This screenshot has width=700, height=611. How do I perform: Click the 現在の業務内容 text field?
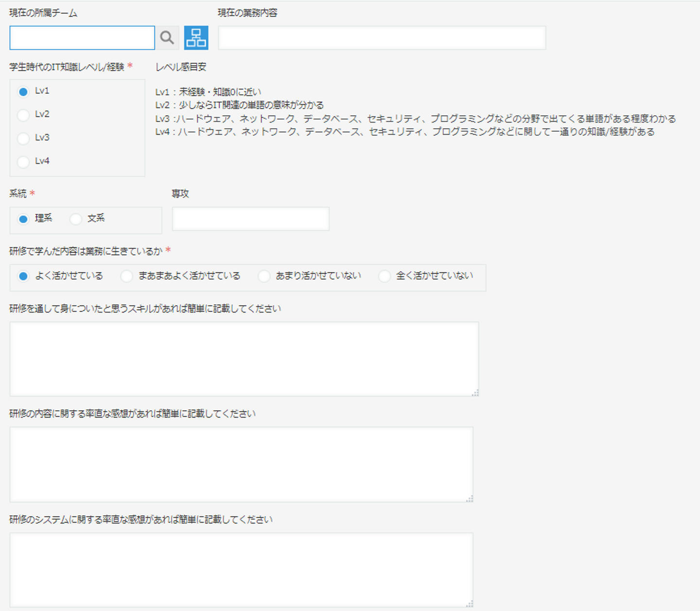tap(382, 38)
